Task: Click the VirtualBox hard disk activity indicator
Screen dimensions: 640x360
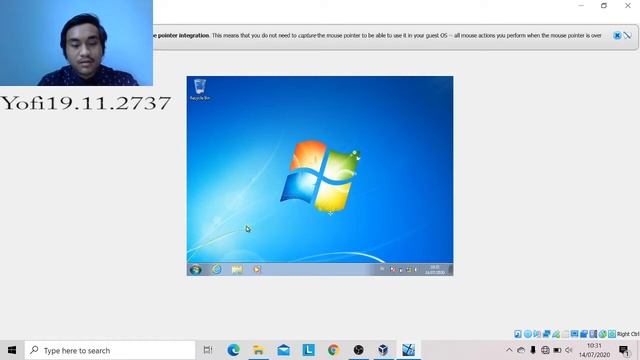Action: [x=518, y=334]
